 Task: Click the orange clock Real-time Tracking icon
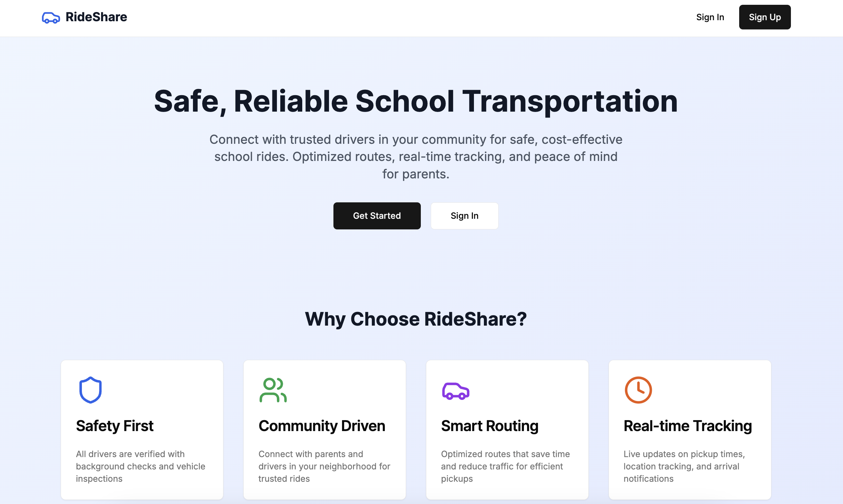click(x=638, y=390)
